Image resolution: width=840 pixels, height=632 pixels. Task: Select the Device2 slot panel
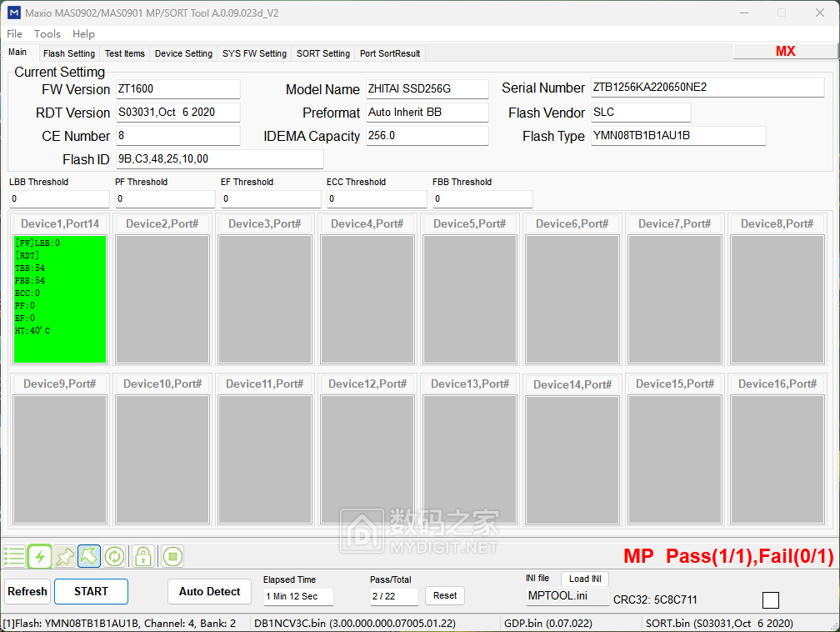coord(162,299)
